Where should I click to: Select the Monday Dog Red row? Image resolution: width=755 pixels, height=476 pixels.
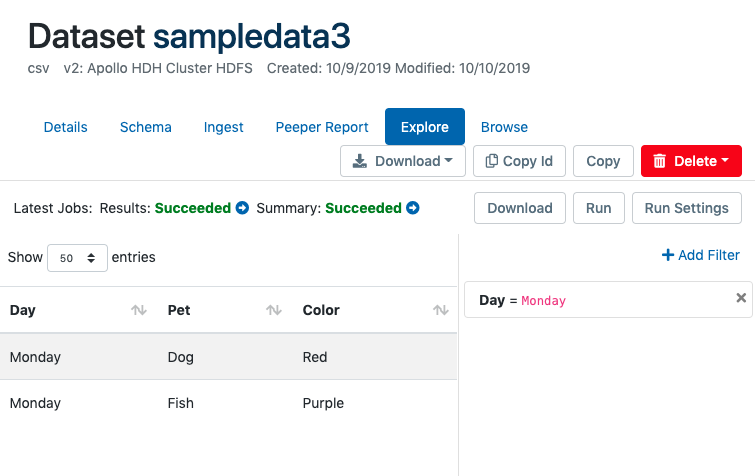[x=228, y=357]
